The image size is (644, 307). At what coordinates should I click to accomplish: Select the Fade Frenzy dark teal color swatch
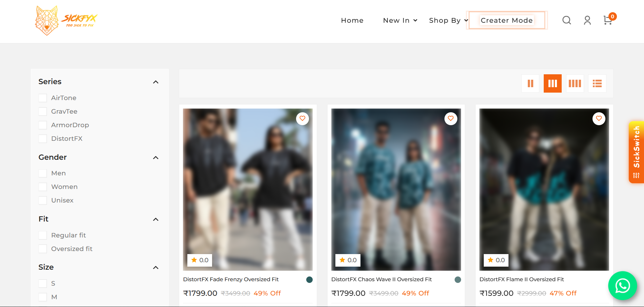309,280
